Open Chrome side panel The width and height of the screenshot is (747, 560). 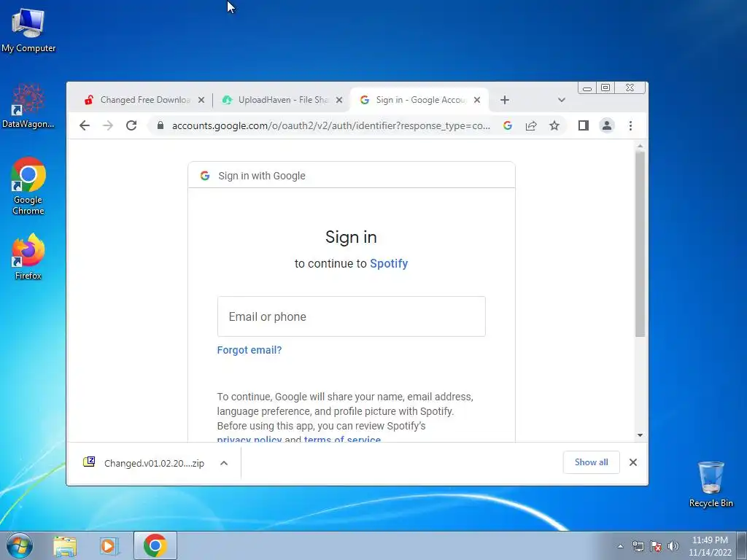(584, 125)
